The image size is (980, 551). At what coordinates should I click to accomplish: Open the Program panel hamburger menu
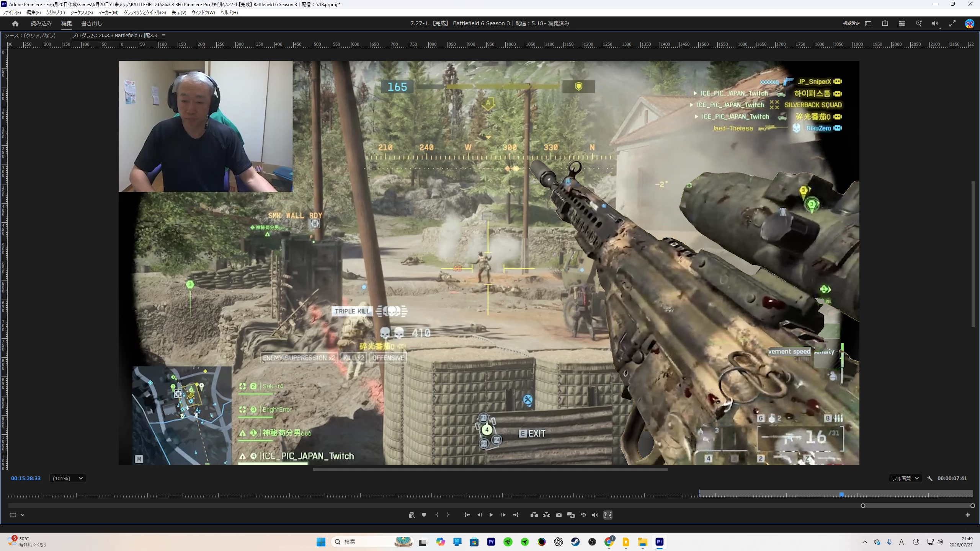[x=164, y=36]
